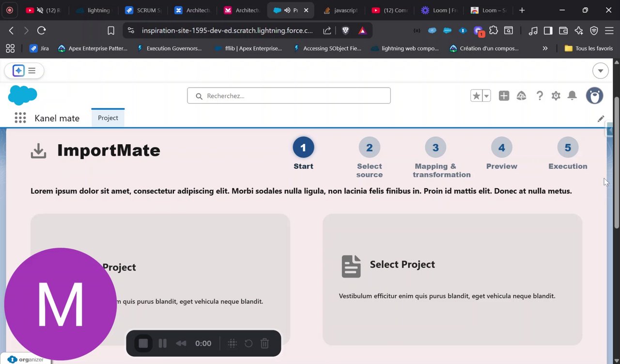Click the address bar URL
The width and height of the screenshot is (620, 364).
(228, 30)
